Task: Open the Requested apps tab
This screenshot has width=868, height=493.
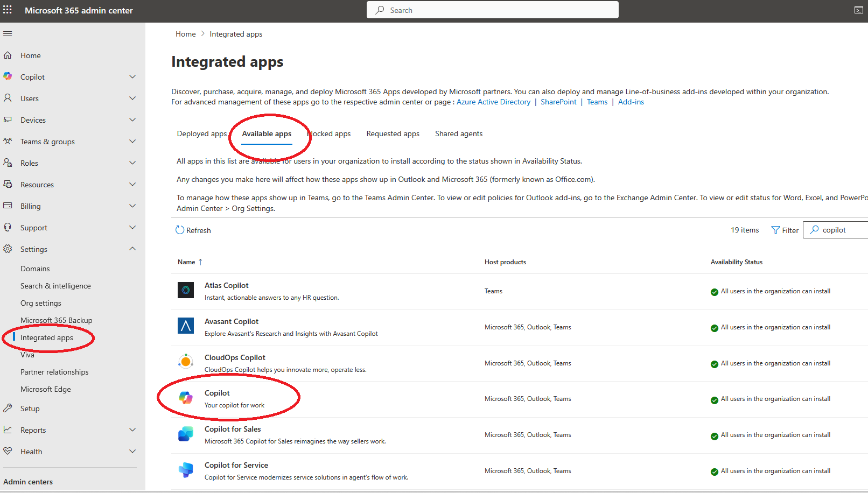Action: tap(393, 133)
